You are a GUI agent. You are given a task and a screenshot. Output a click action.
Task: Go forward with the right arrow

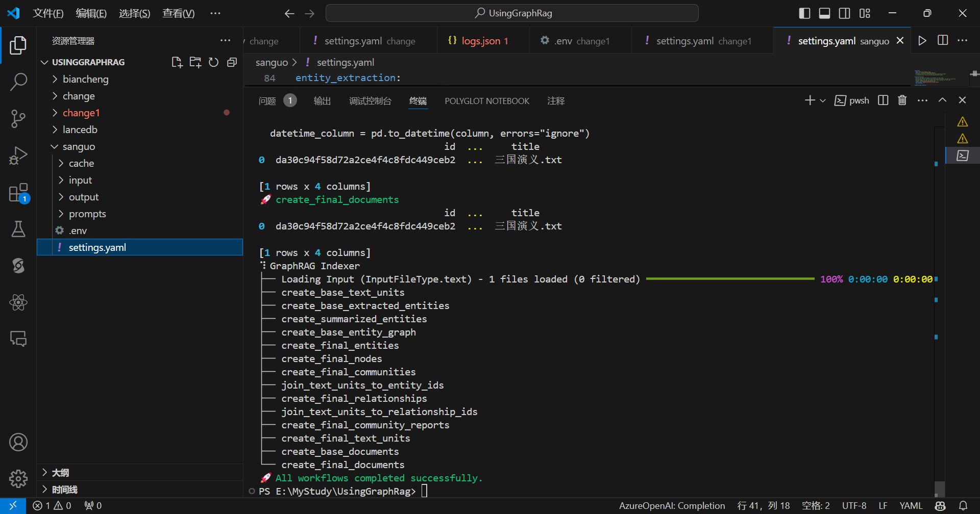click(x=310, y=13)
